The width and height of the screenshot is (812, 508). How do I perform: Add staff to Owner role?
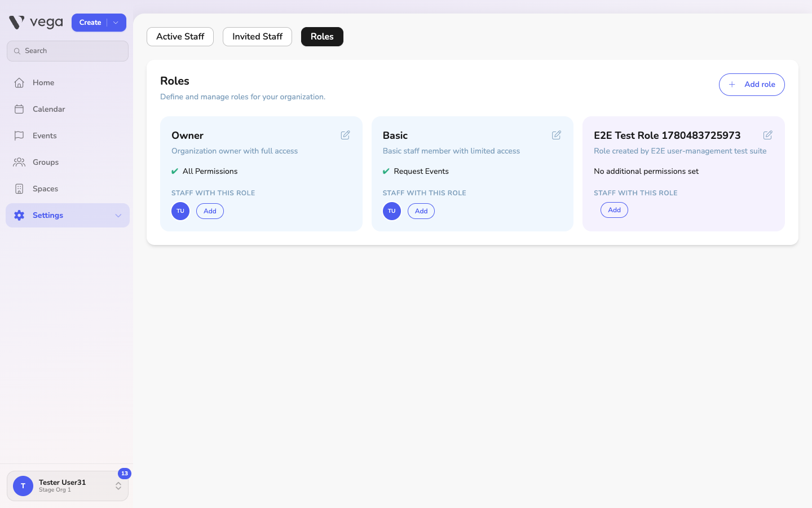[210, 211]
